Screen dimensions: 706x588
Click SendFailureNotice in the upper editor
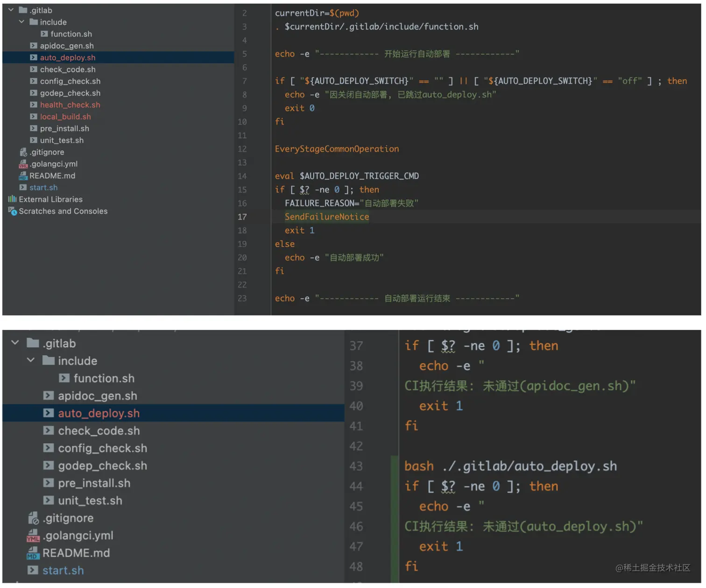(327, 217)
